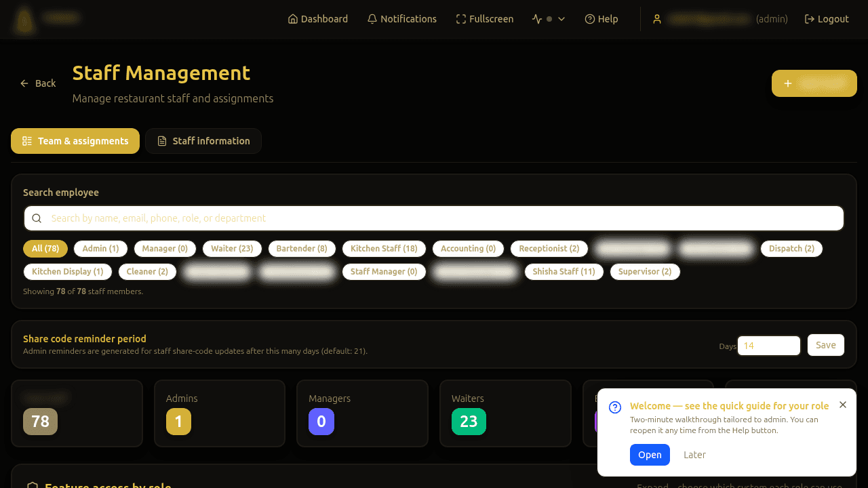Close the welcome guide popup
Viewport: 868px width, 488px height.
coord(843,405)
